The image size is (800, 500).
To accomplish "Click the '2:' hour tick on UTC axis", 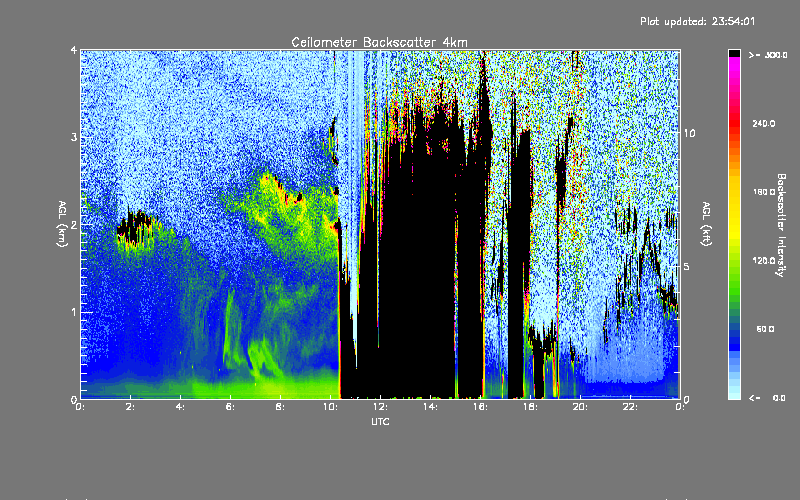I will click(130, 407).
